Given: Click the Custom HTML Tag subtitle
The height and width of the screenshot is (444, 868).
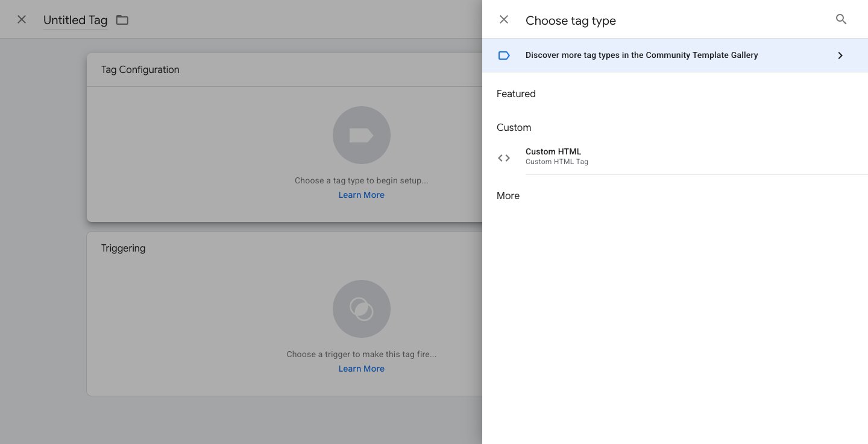Looking at the screenshot, I should (556, 162).
